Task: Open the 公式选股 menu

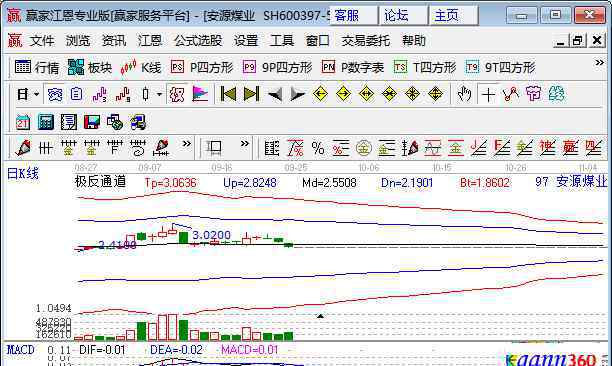Action: click(197, 41)
